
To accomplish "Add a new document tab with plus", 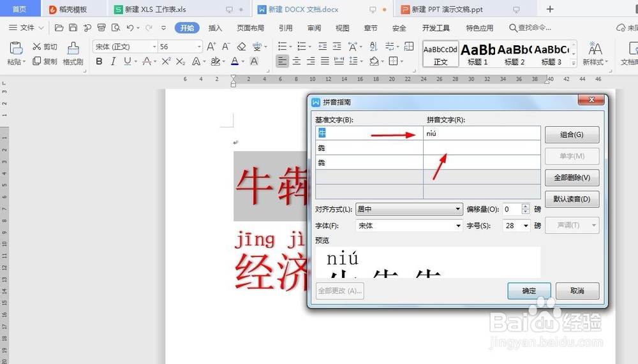I will point(550,9).
